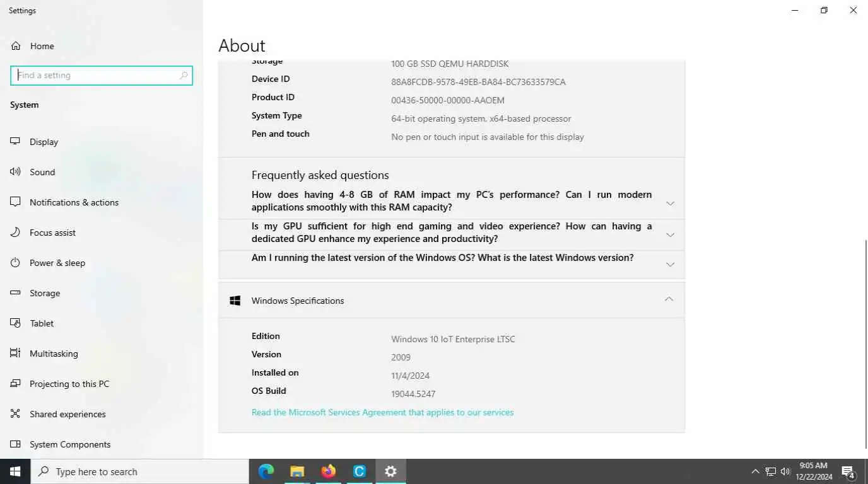Select the Product ID value 00436-50000-00000-AAOEM
Viewport: 868px width, 484px height.
[x=448, y=100]
